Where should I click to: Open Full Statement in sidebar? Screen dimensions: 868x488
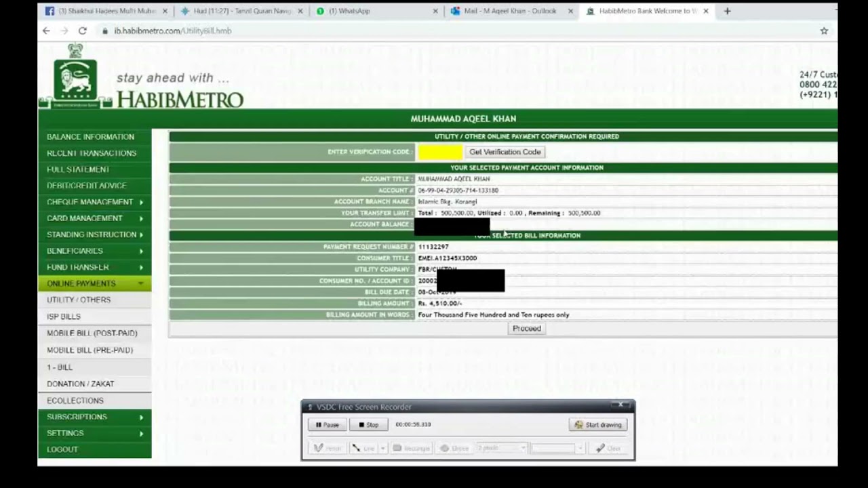tap(94, 169)
